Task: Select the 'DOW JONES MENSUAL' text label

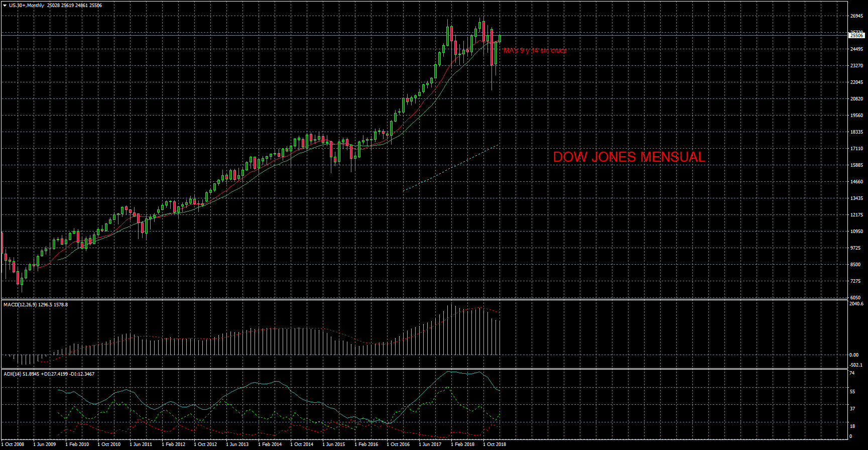Action: coord(629,157)
